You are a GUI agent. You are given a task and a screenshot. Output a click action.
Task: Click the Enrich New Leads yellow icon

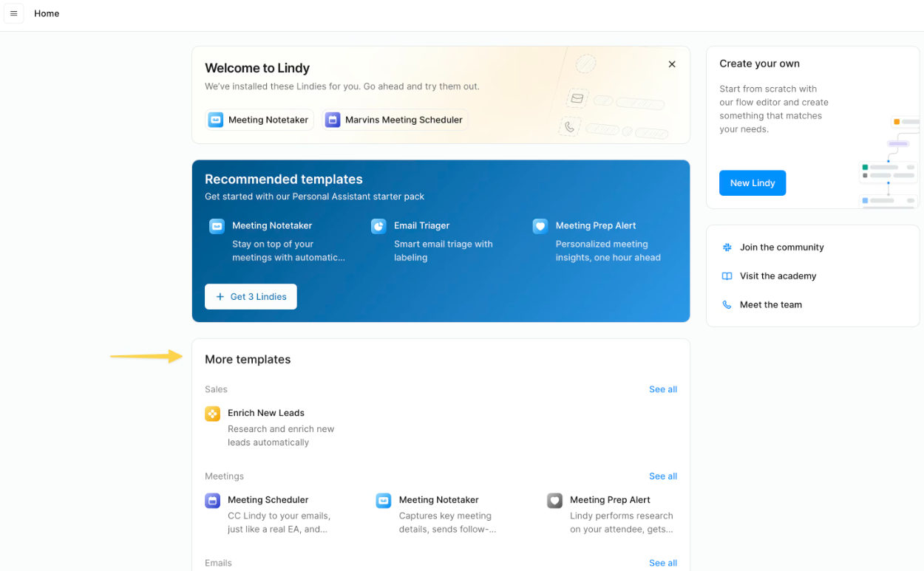pos(212,414)
